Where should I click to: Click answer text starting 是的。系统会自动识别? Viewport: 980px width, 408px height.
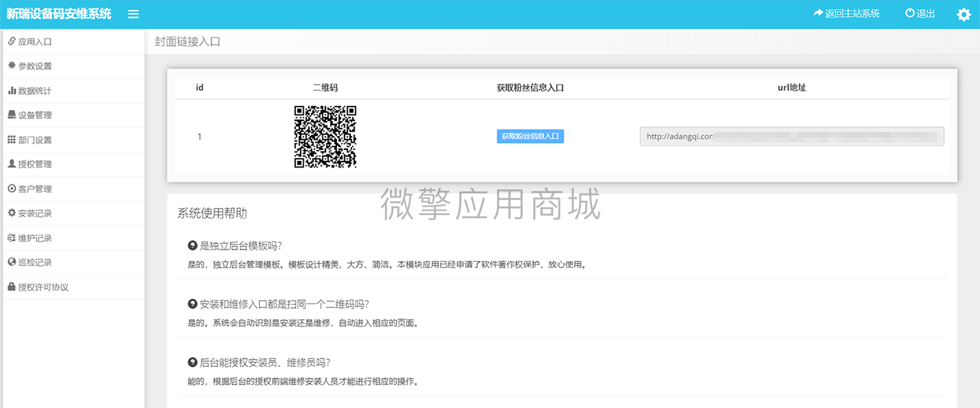[x=302, y=323]
